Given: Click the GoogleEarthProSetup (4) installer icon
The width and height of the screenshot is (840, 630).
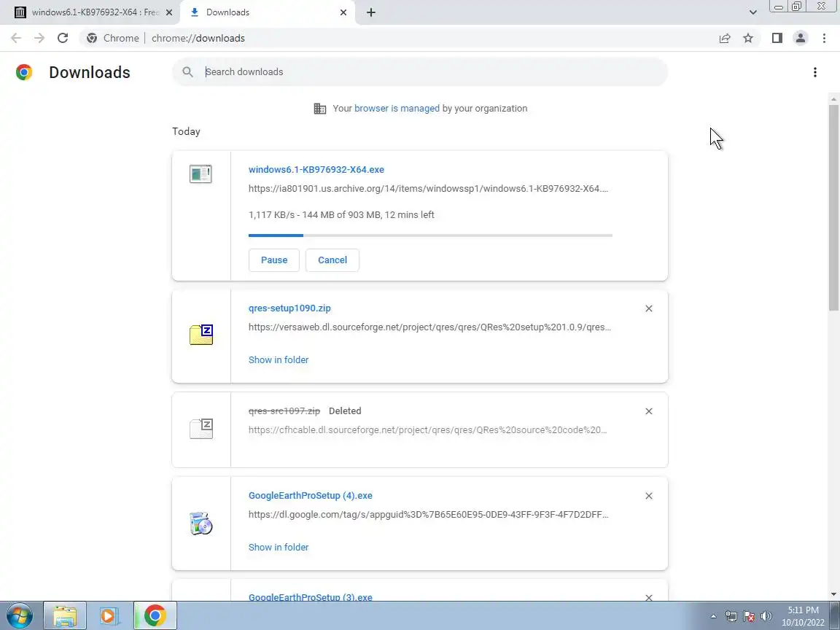Looking at the screenshot, I should click(x=201, y=523).
